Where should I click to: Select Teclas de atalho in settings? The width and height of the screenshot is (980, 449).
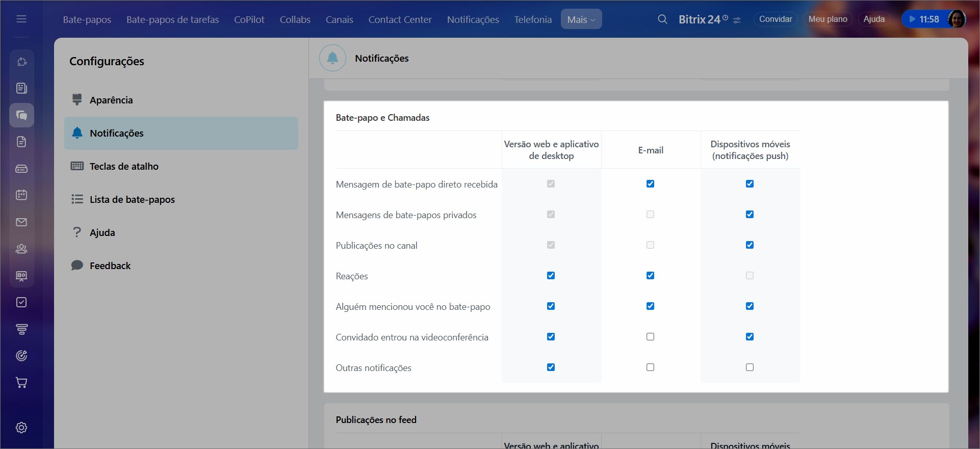(124, 166)
